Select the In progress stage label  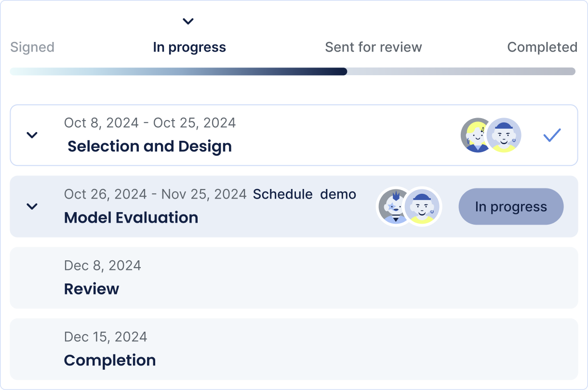(x=189, y=47)
